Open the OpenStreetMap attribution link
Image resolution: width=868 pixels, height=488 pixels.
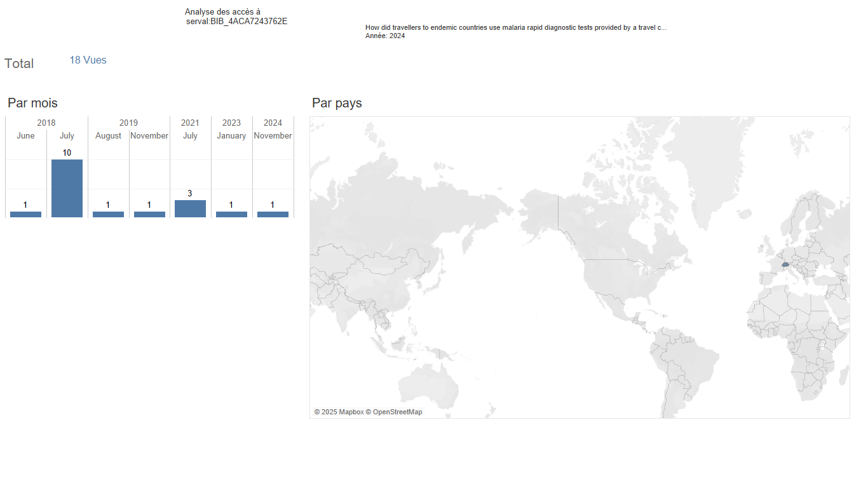click(x=394, y=412)
